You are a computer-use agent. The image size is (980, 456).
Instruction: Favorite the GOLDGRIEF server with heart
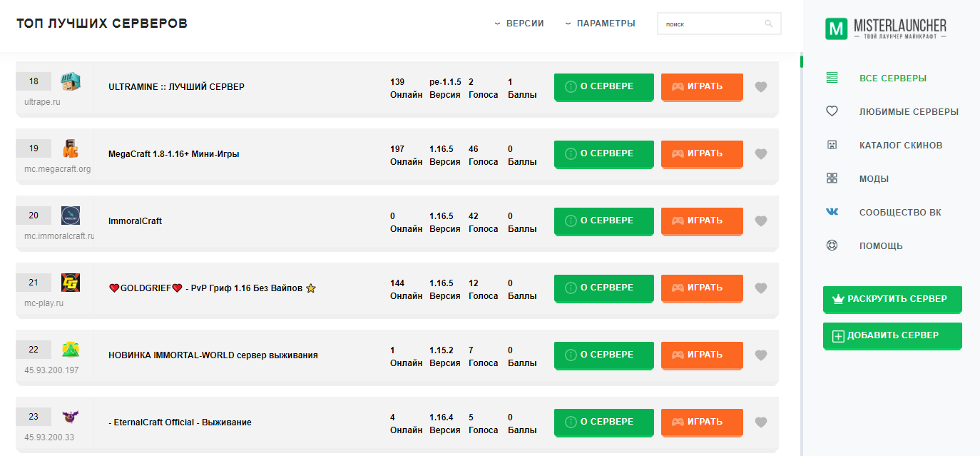coord(761,288)
